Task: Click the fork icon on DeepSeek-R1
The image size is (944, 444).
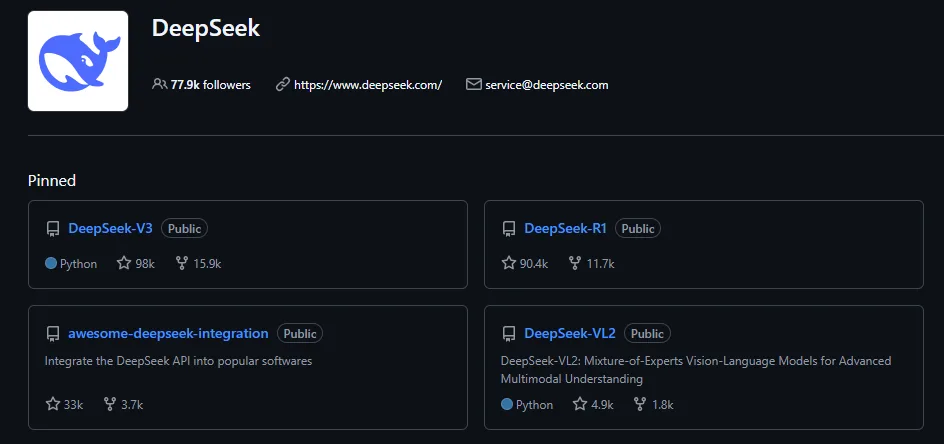Action: point(575,263)
